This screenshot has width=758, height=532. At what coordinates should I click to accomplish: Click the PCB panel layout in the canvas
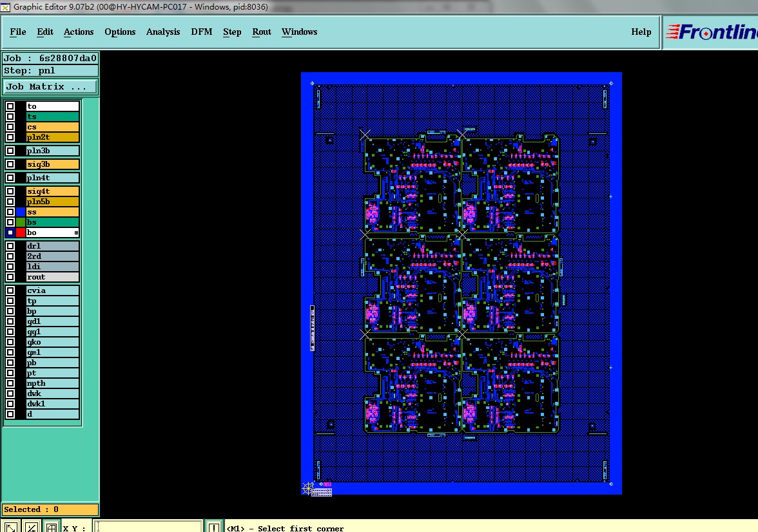tap(462, 283)
